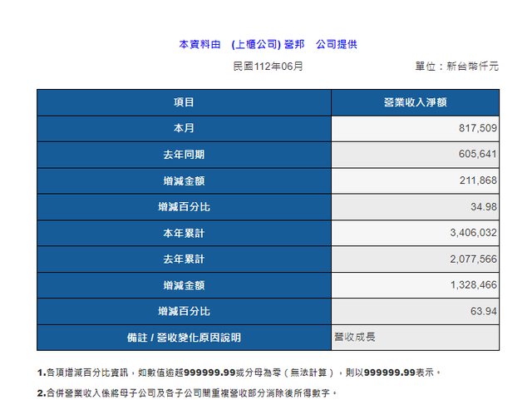Click the 項目 column header
Screen dimensions: 532x400
coord(184,102)
